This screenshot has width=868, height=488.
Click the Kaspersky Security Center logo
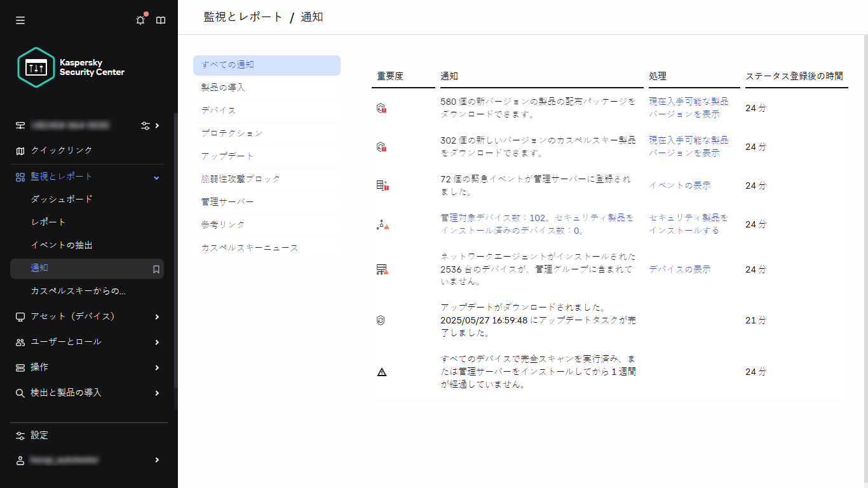pos(70,67)
